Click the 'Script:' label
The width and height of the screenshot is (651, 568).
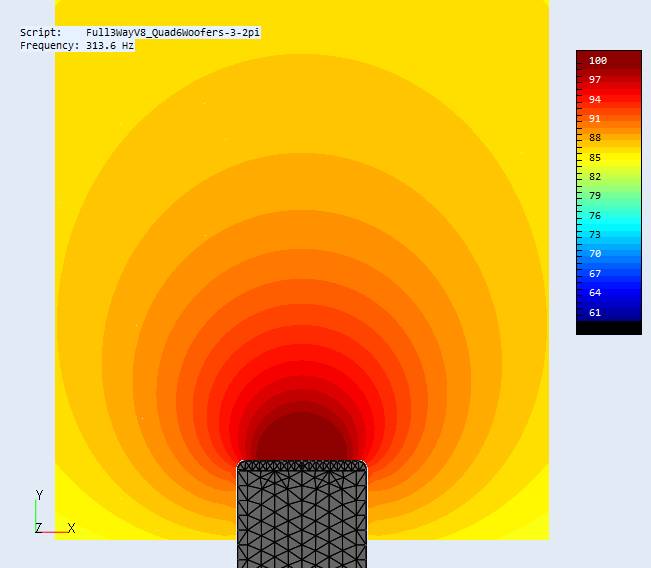(x=41, y=32)
